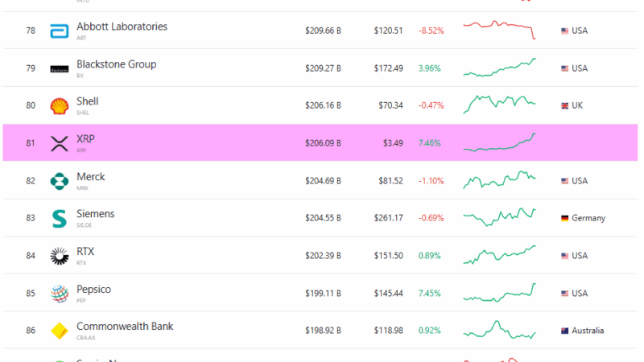Open the XRP asset link

pos(85,139)
